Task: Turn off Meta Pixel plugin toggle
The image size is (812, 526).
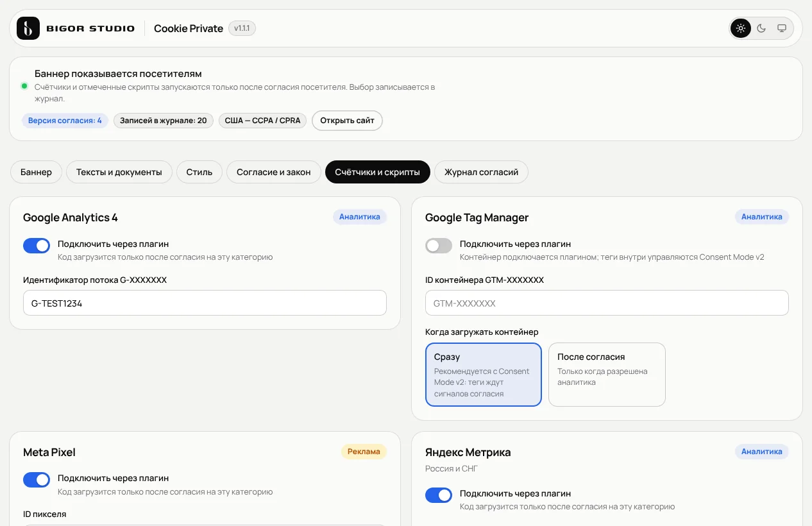Action: coord(37,480)
